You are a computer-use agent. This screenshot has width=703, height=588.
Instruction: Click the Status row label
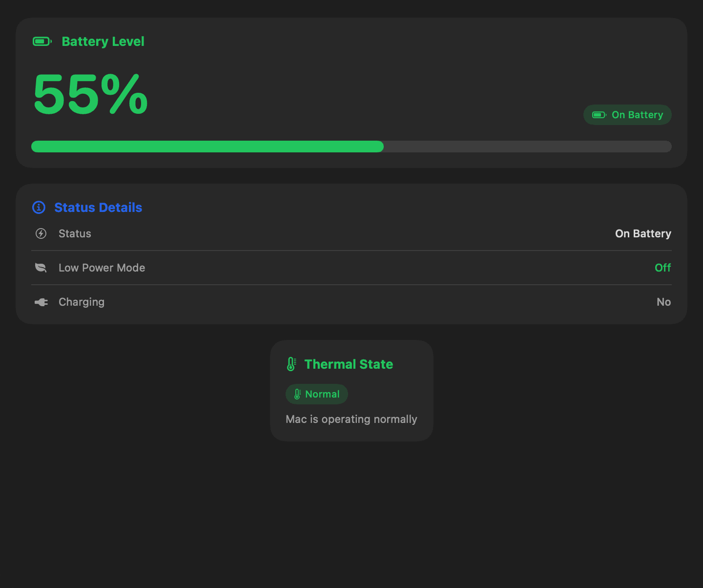(x=75, y=233)
